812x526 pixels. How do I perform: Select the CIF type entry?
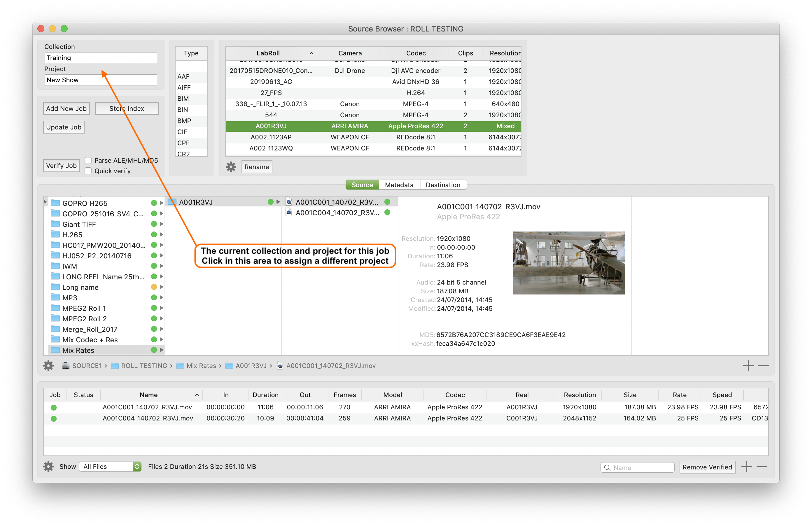click(191, 132)
